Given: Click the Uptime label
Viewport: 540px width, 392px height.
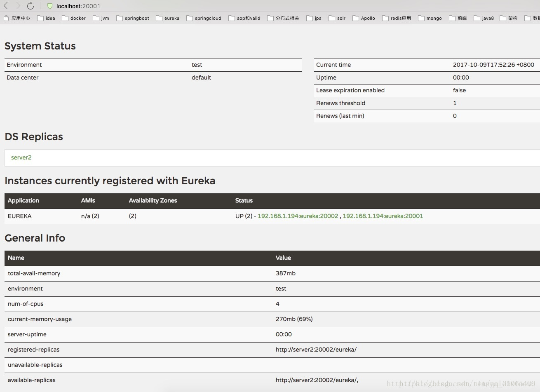Looking at the screenshot, I should coord(326,77).
